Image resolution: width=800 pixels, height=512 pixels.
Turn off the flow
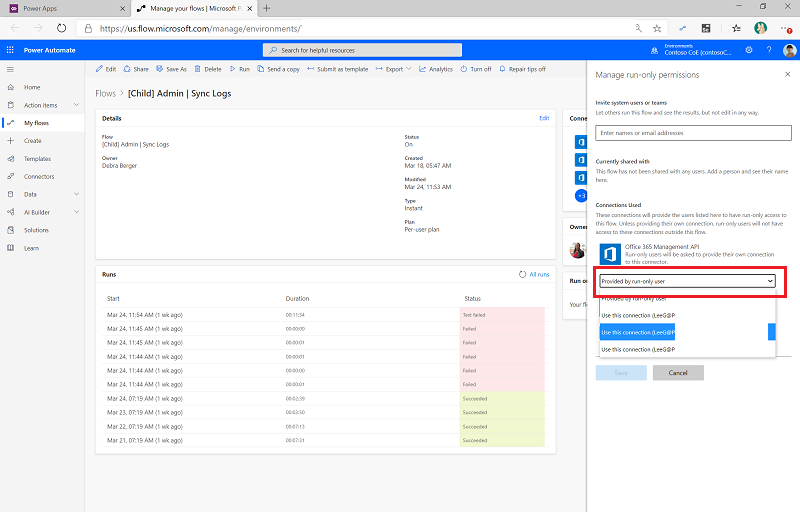click(476, 69)
